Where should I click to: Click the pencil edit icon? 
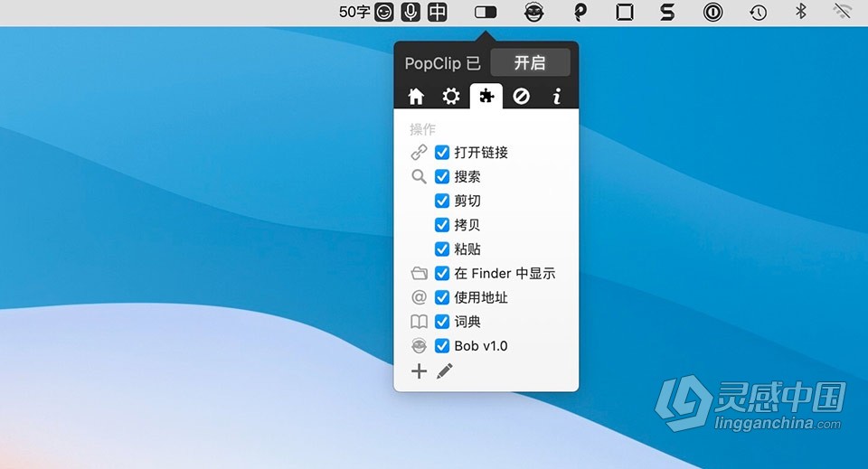(x=445, y=371)
